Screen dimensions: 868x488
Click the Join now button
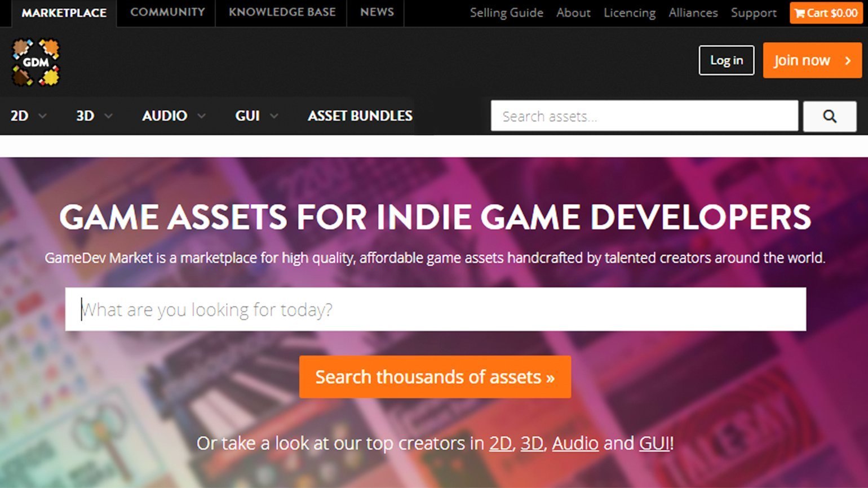click(812, 60)
